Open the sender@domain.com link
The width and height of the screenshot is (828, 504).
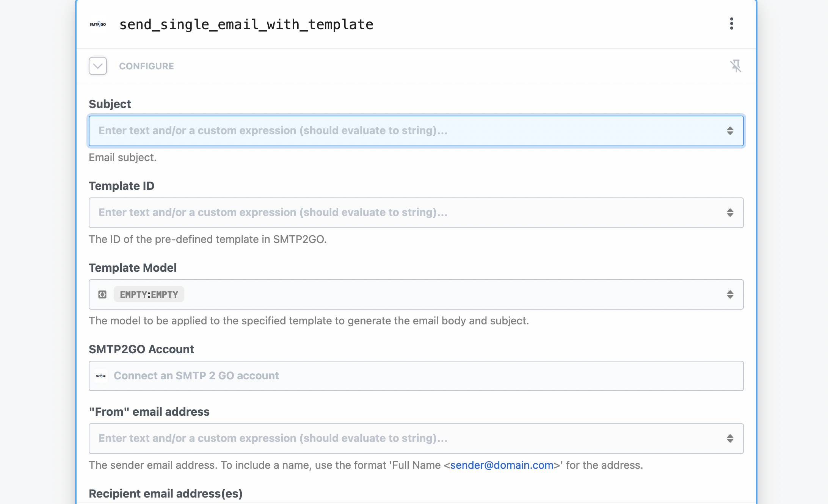502,465
